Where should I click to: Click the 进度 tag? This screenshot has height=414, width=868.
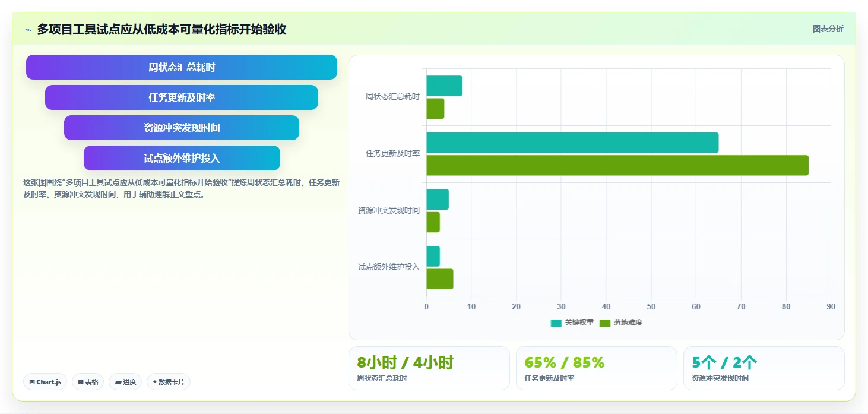pyautogui.click(x=125, y=382)
